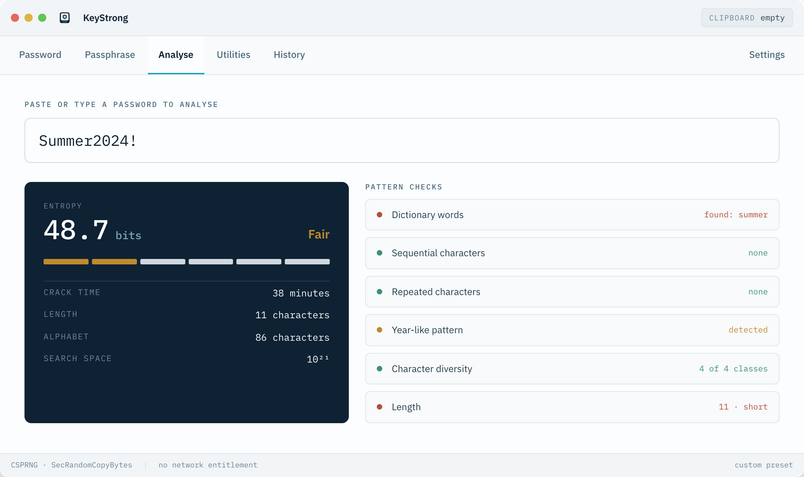Open the Utilities tab
This screenshot has width=804, height=477.
coord(233,55)
